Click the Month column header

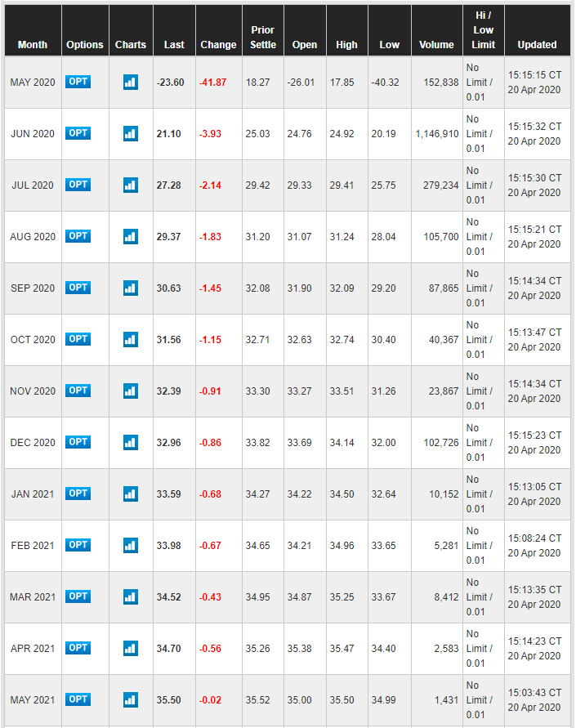[33, 45]
